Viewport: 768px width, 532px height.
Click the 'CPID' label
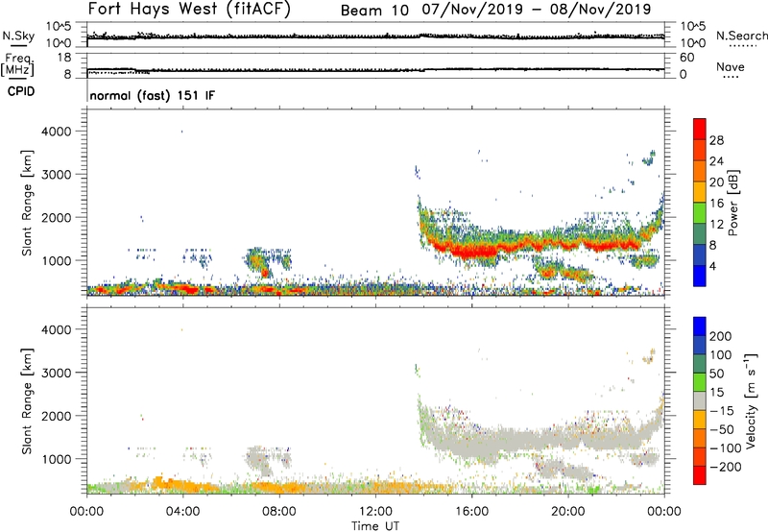(21, 91)
